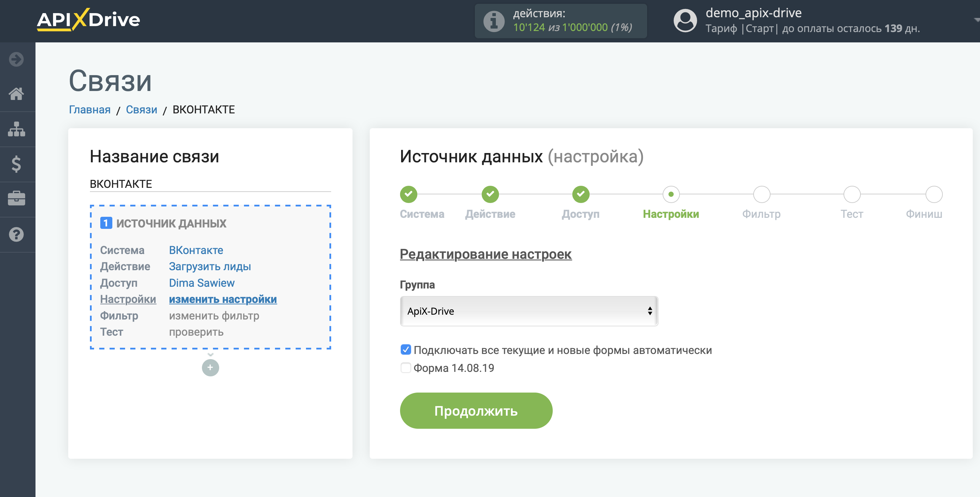The width and height of the screenshot is (980, 497).
Task: Select the Фильтр step label
Action: 761,214
